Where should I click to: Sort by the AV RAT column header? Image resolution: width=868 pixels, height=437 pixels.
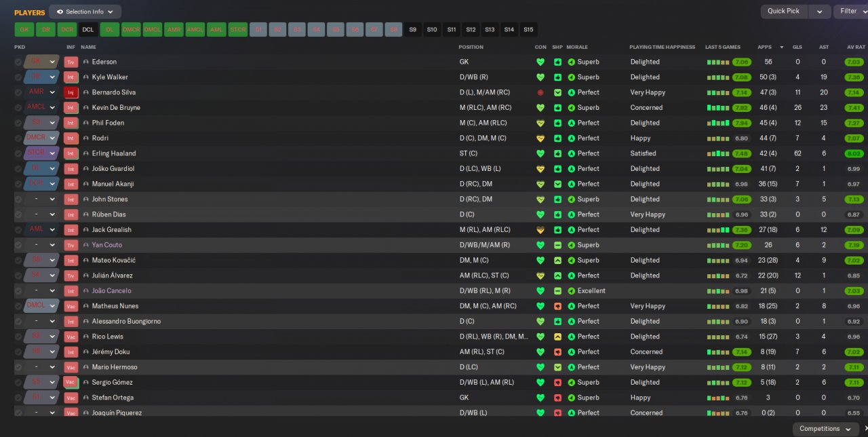tap(856, 47)
